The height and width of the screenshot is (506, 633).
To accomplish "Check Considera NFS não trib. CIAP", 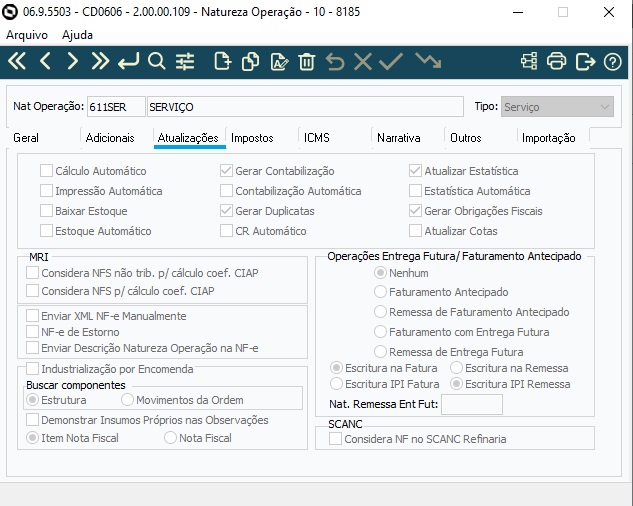I will click(x=32, y=273).
